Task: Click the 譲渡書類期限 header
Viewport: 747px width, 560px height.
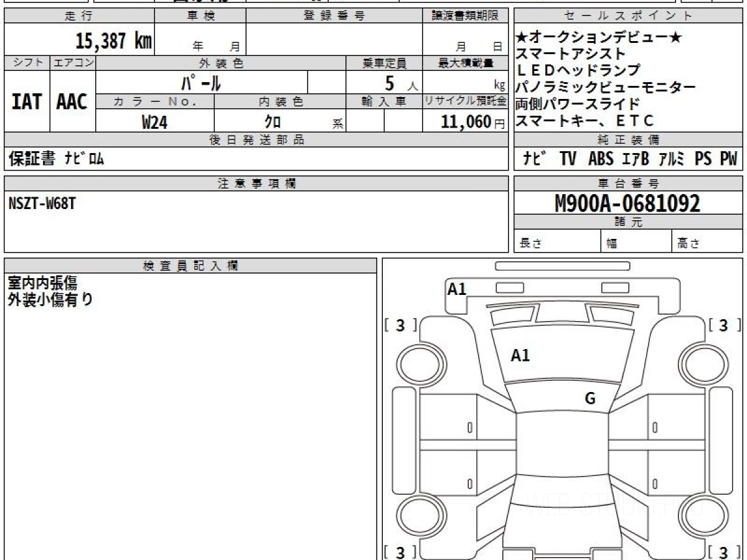Action: click(465, 16)
